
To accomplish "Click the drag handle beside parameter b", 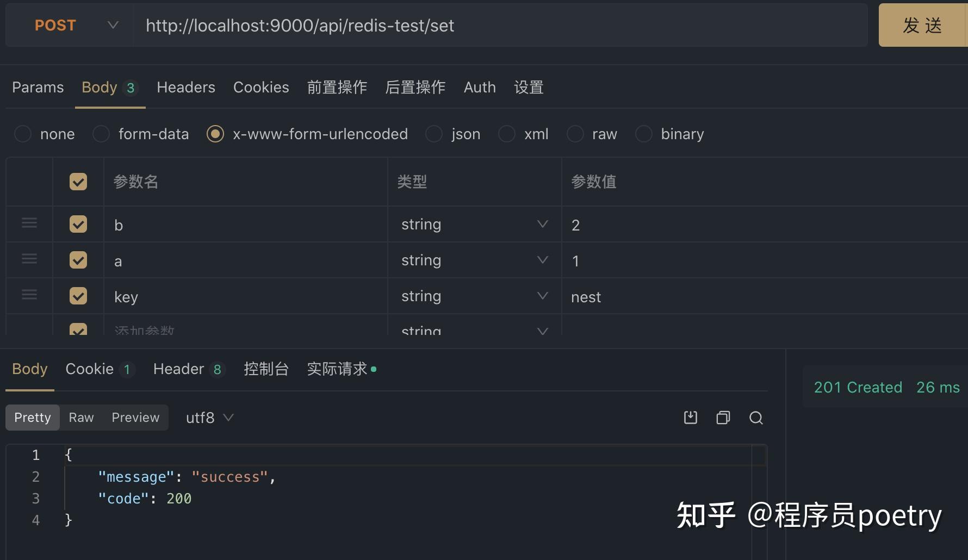I will pyautogui.click(x=29, y=223).
